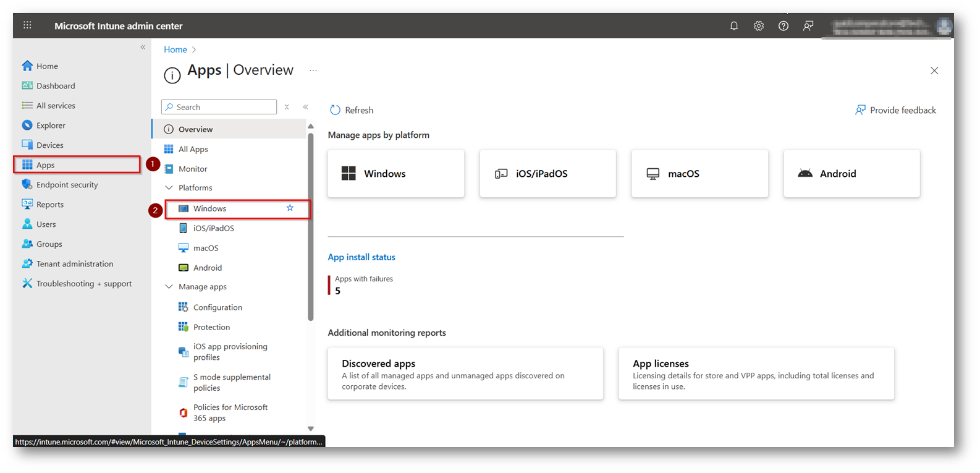Viewport: 980px width, 473px height.
Task: Click the Reports icon in sidebar
Action: (x=27, y=204)
